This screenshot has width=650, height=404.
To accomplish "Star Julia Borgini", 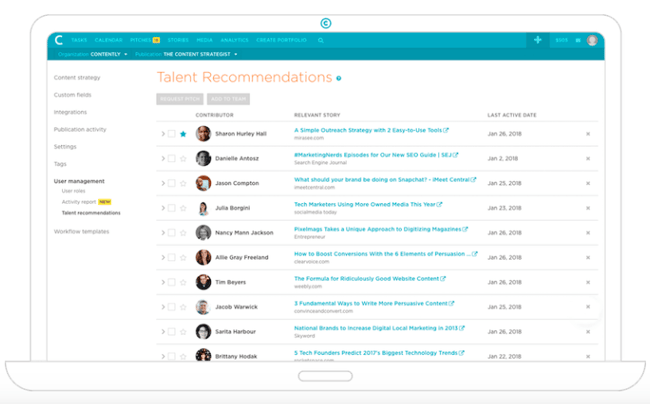I will (x=183, y=208).
